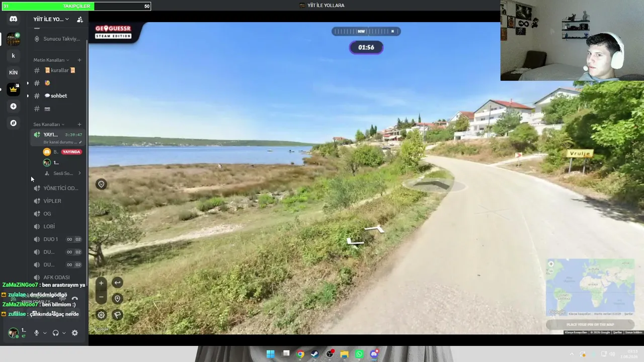Open the emote reaction button in GeoGuessr
644x362 pixels.
point(101,184)
